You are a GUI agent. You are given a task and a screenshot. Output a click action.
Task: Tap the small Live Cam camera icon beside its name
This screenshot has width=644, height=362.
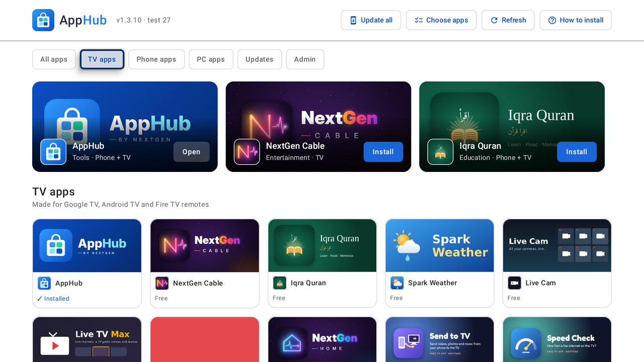[514, 283]
